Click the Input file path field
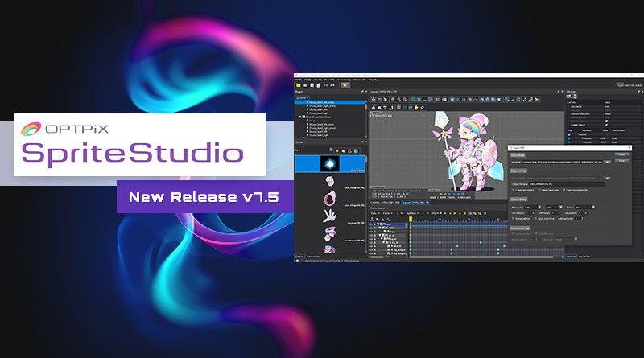Image resolution: width=644 pixels, height=358 pixels. point(562,163)
